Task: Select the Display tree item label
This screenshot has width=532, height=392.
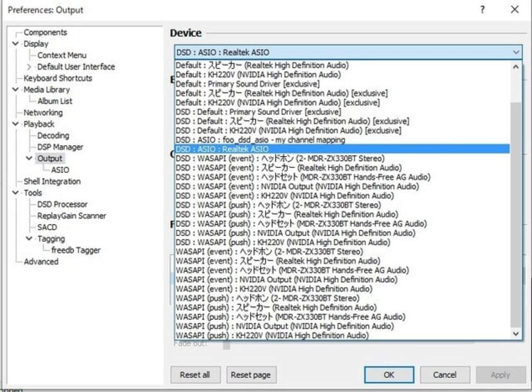Action: (x=36, y=43)
